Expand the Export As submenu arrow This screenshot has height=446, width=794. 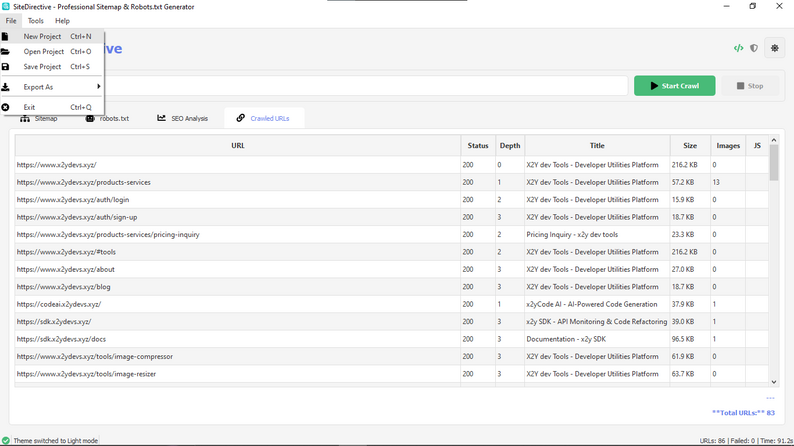(99, 87)
